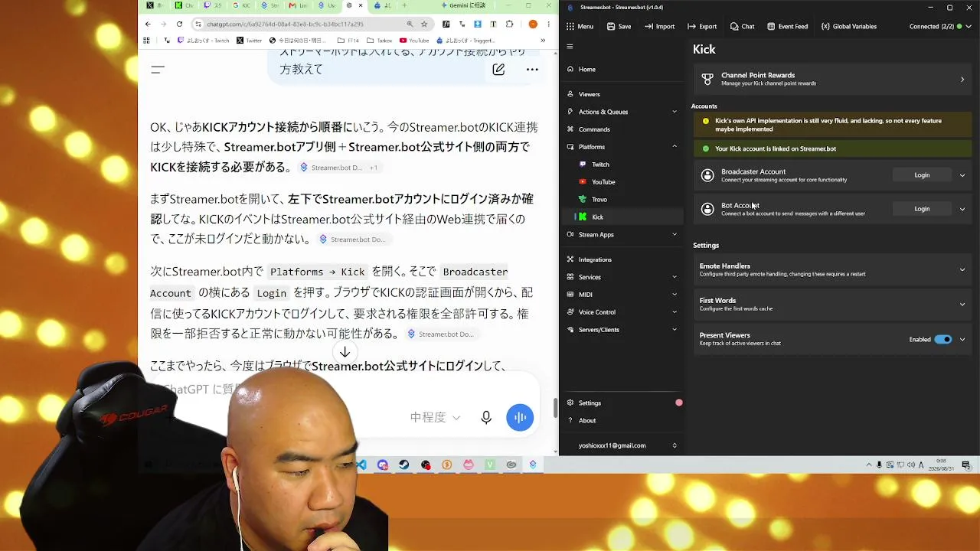980x551 pixels.
Task: Expand Voice Control in the sidebar
Action: click(x=622, y=312)
